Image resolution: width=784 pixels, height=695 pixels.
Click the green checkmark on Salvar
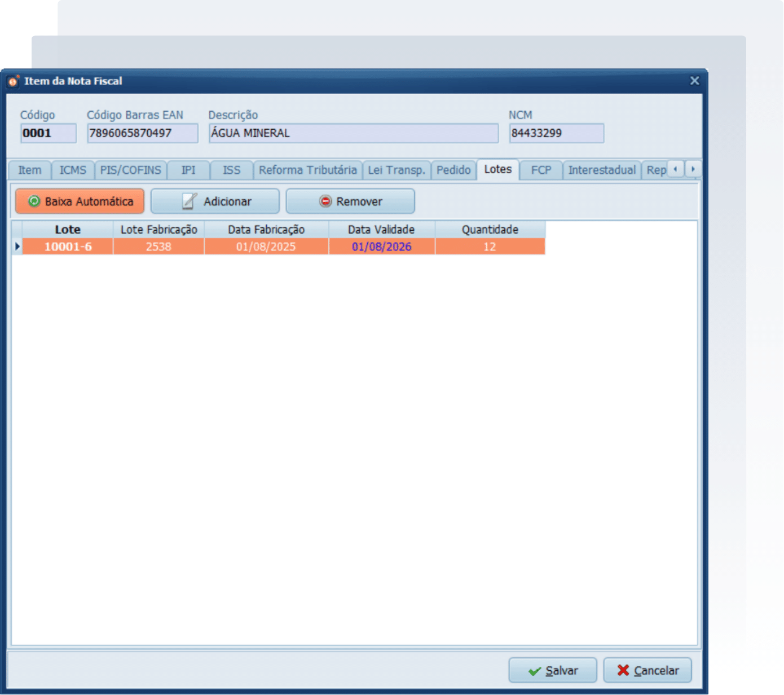pyautogui.click(x=534, y=671)
